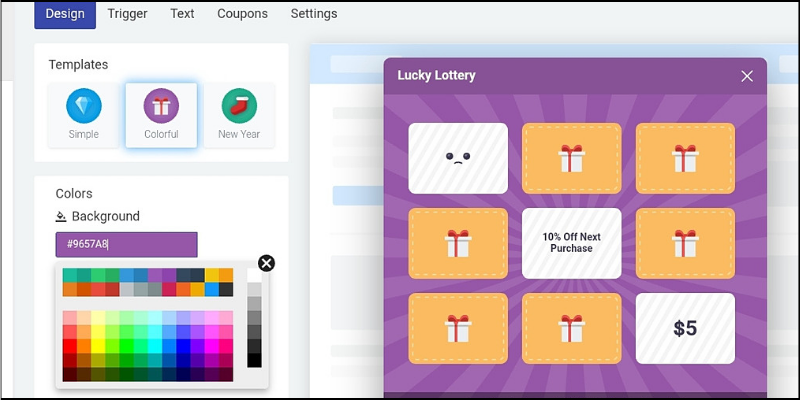Pick the black swatch in grayscale column

254,360
